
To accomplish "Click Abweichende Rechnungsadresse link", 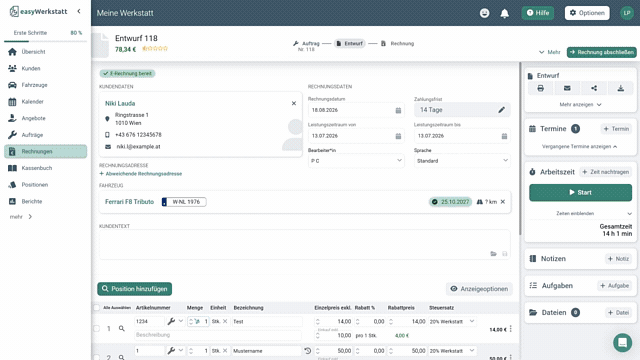I will 141,174.
